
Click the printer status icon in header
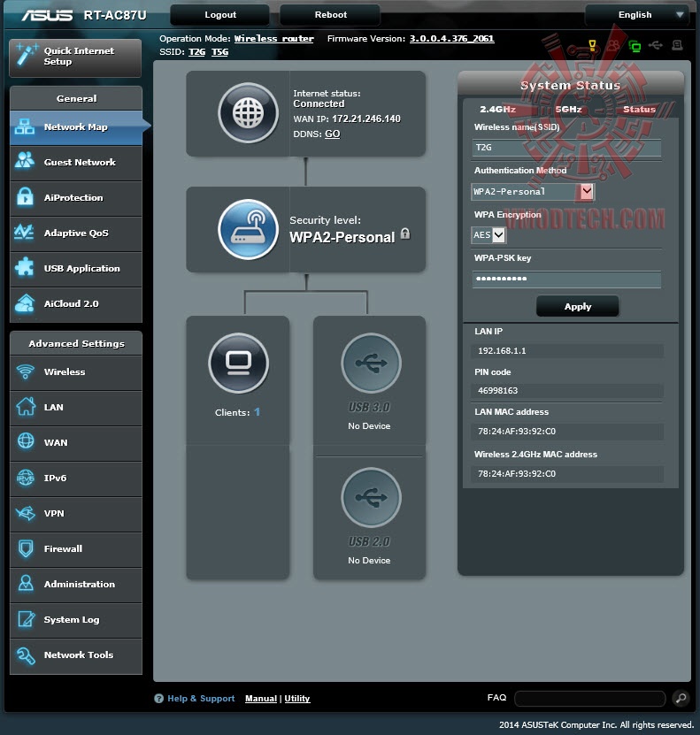pos(677,45)
